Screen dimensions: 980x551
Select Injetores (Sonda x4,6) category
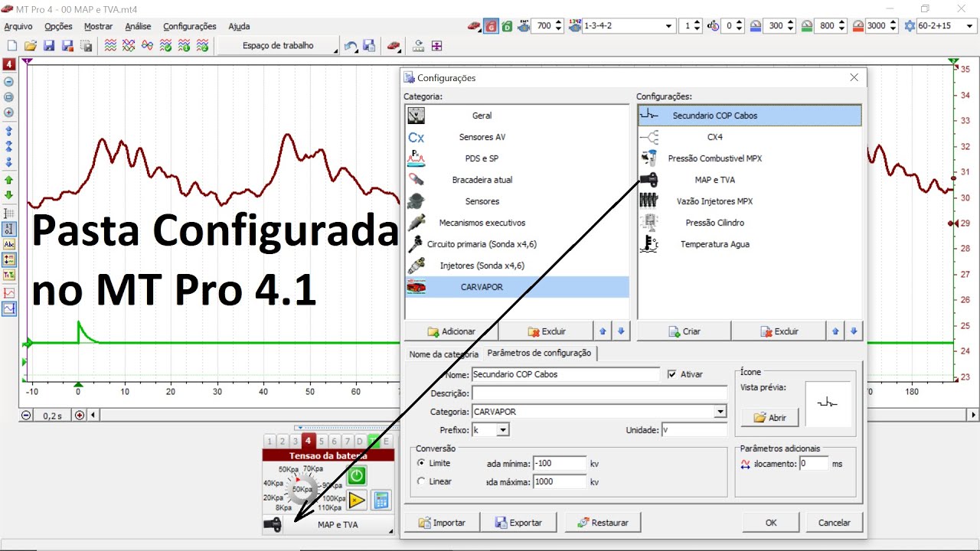[517, 266]
